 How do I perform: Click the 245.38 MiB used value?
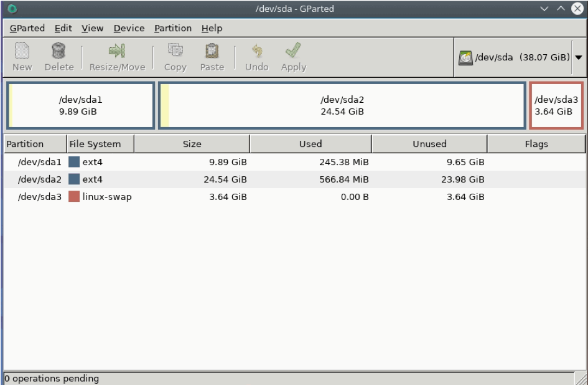point(344,162)
